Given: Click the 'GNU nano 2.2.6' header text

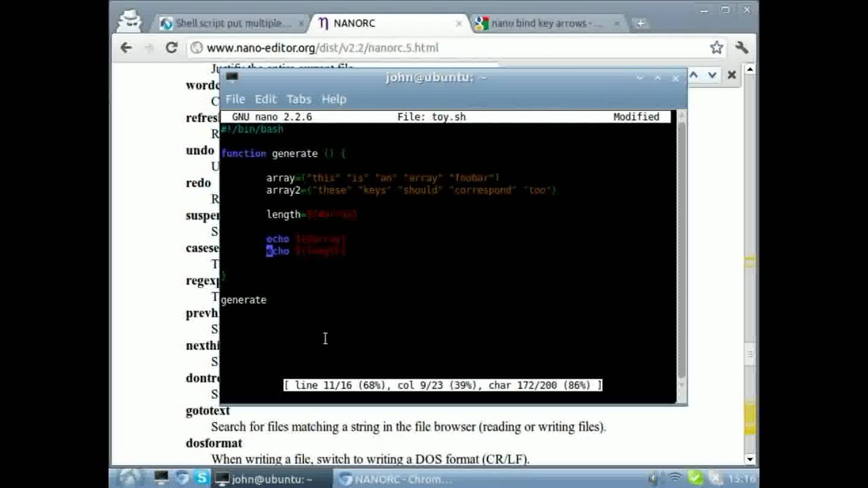Looking at the screenshot, I should (x=272, y=117).
